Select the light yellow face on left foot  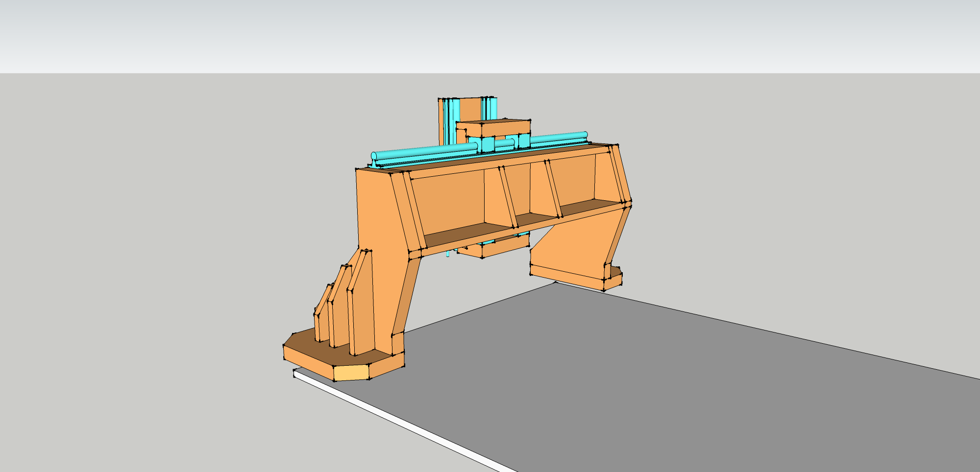[351, 373]
